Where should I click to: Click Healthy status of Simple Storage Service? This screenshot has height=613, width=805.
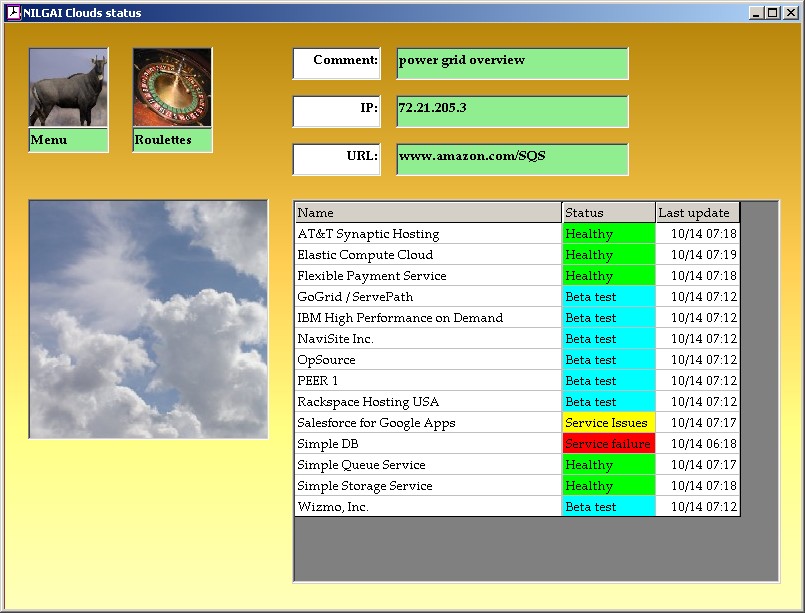(x=609, y=486)
